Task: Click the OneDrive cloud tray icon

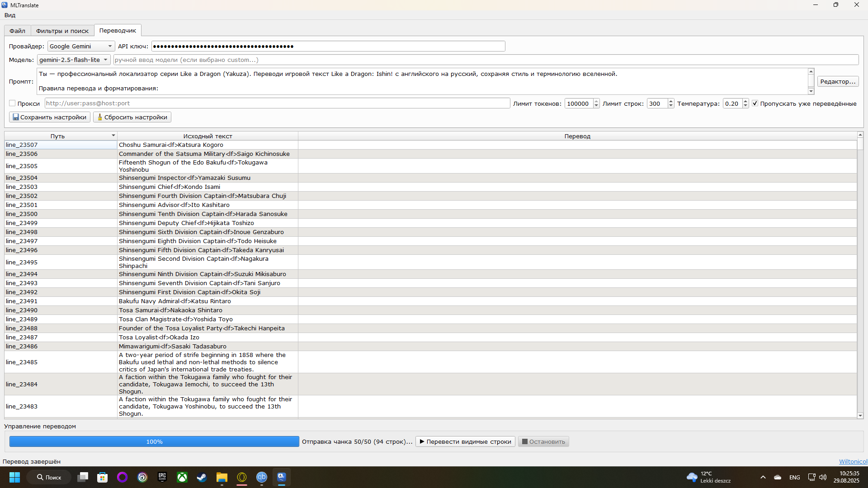Action: pyautogui.click(x=778, y=477)
